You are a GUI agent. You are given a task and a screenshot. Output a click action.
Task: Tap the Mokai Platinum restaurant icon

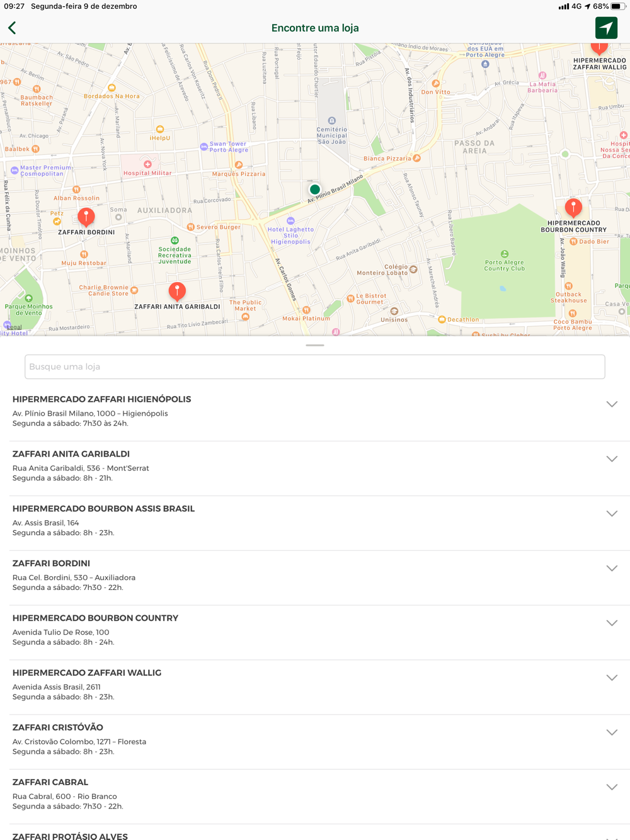306,310
